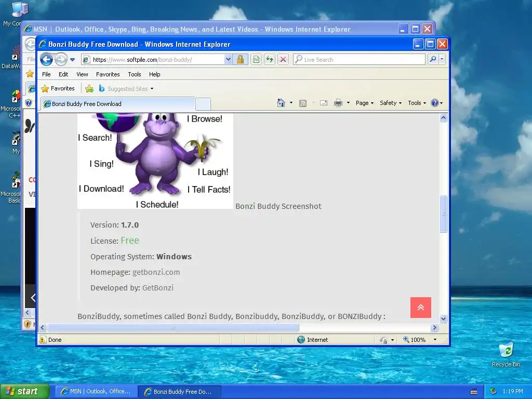Click the Windows Start button
Screen dimensions: 532x399
pyautogui.click(x=25, y=392)
